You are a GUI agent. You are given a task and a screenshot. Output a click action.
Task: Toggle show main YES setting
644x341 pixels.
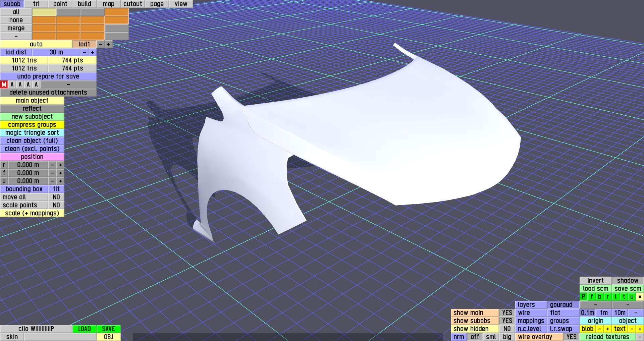point(507,313)
